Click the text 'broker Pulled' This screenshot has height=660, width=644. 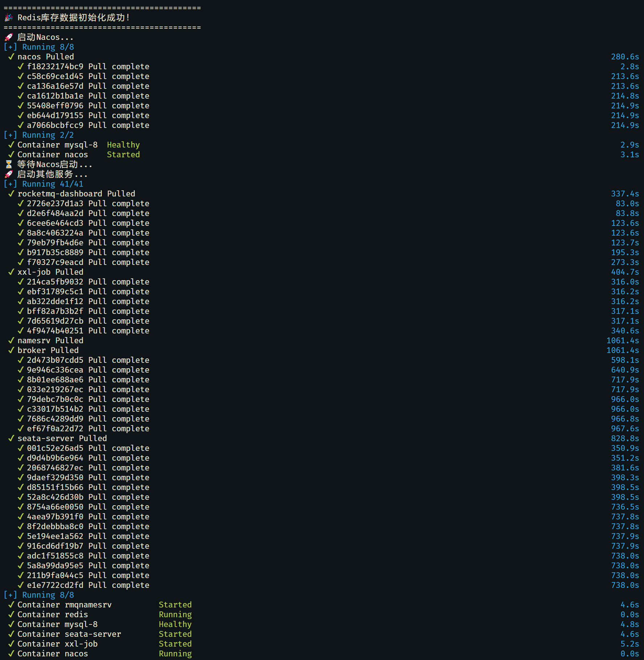coord(48,350)
